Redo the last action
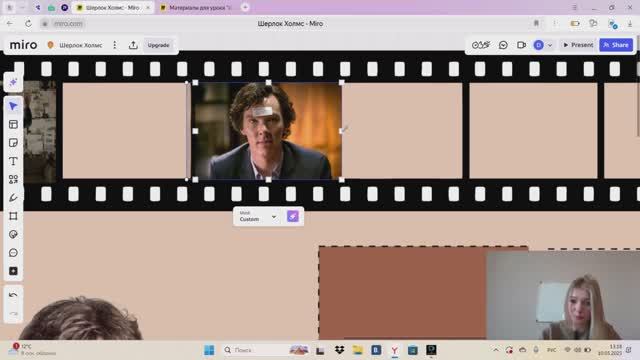The image size is (640, 360). [13, 313]
